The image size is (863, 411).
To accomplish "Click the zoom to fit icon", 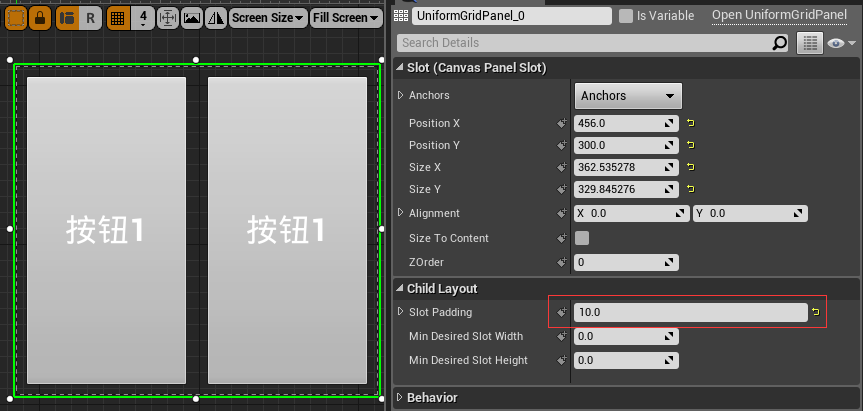I will [167, 18].
